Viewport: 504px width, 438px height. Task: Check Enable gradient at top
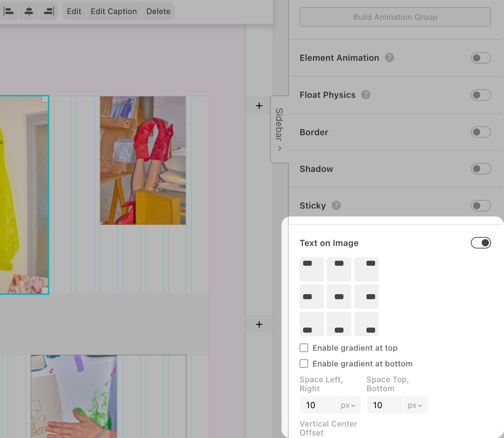(x=304, y=348)
